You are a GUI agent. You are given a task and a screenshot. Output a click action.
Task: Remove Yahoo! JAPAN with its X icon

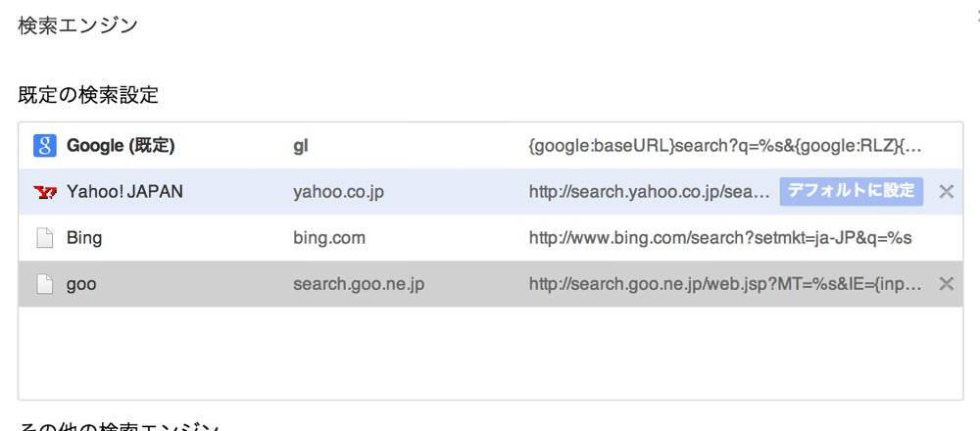(x=947, y=192)
